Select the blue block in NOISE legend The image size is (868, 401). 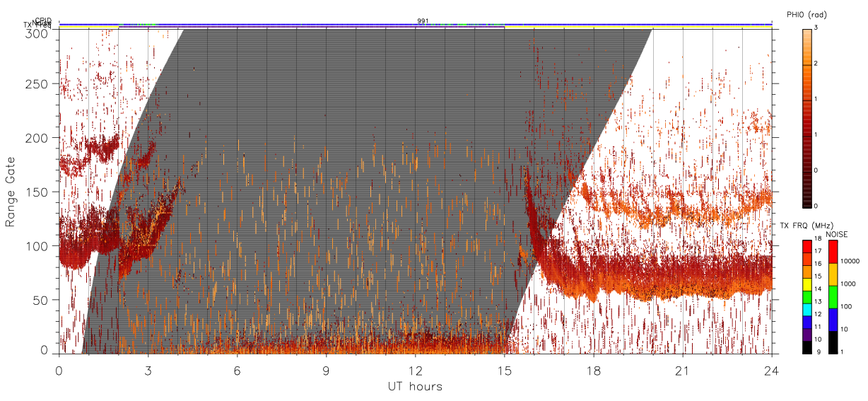pyautogui.click(x=833, y=319)
